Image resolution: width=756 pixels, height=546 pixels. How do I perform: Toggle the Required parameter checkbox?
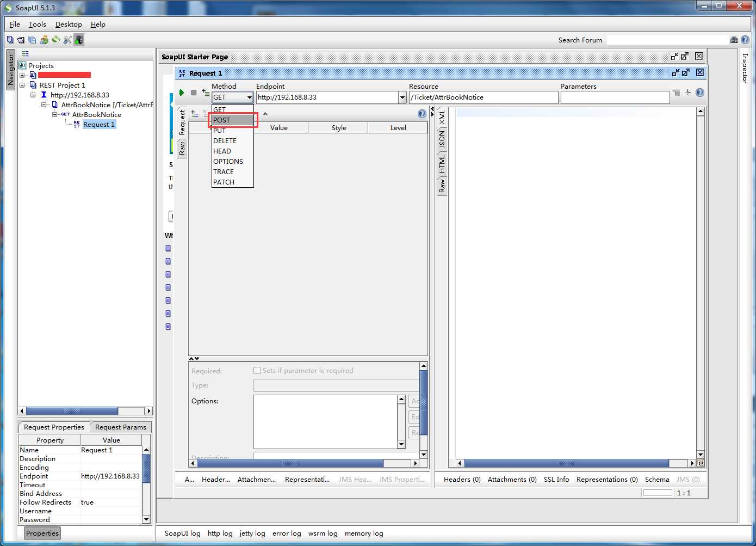pos(257,371)
